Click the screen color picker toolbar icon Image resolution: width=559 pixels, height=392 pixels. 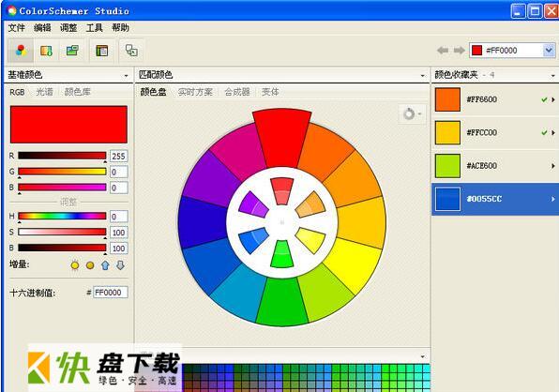(x=131, y=51)
